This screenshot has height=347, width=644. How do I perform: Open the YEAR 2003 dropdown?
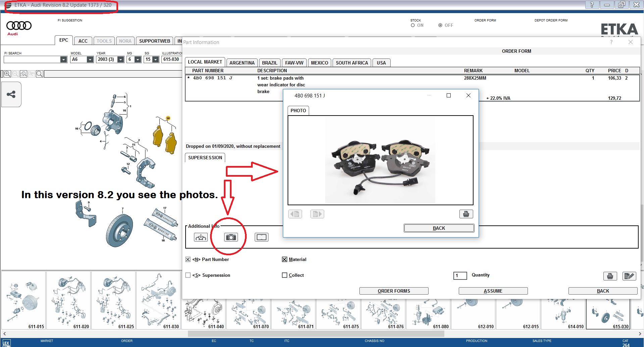pos(121,59)
